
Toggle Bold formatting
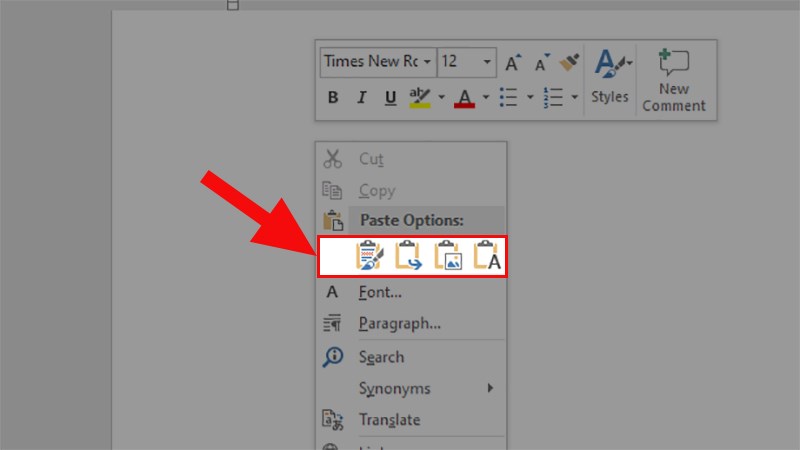(x=333, y=97)
